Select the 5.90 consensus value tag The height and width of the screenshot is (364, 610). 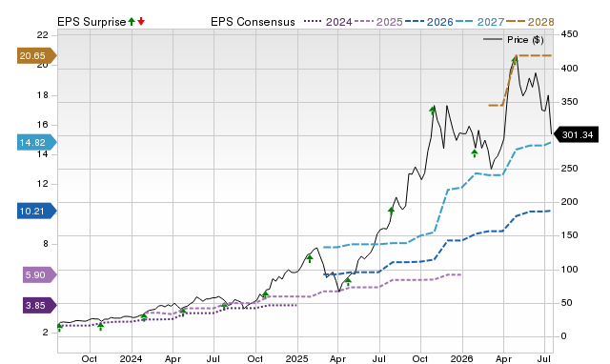40,275
